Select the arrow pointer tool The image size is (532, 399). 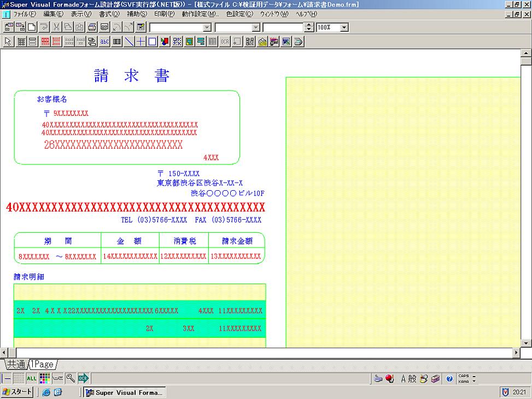(8, 42)
